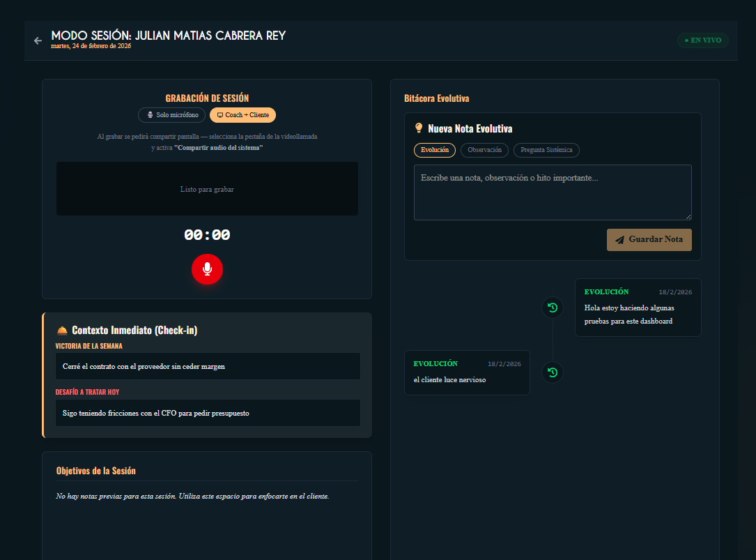Select the Solo micrófono recording mode

coord(172,115)
